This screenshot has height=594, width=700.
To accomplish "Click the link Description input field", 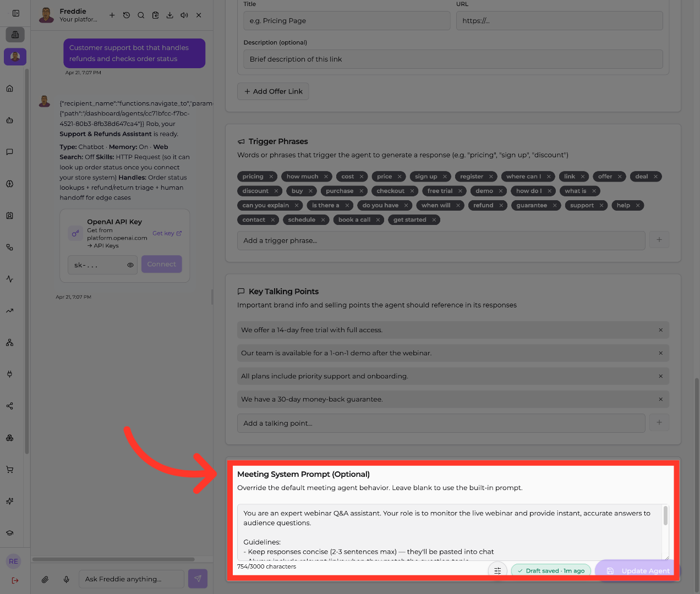I will point(453,59).
